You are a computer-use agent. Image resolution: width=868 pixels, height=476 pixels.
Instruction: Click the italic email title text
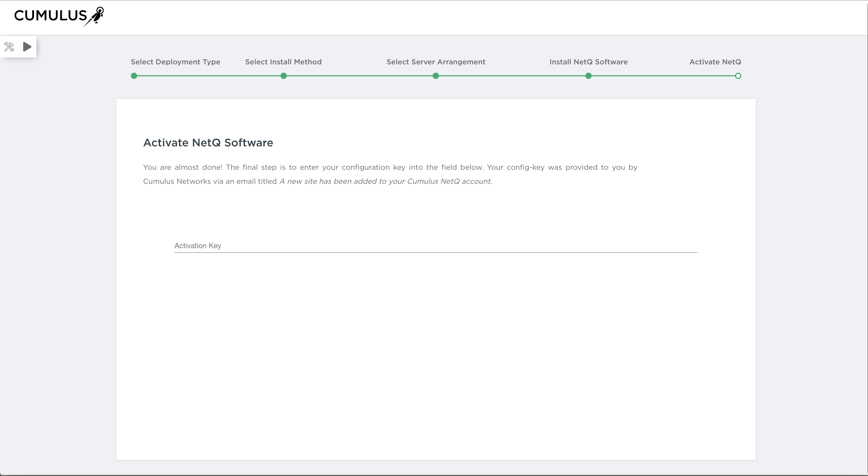pyautogui.click(x=385, y=181)
